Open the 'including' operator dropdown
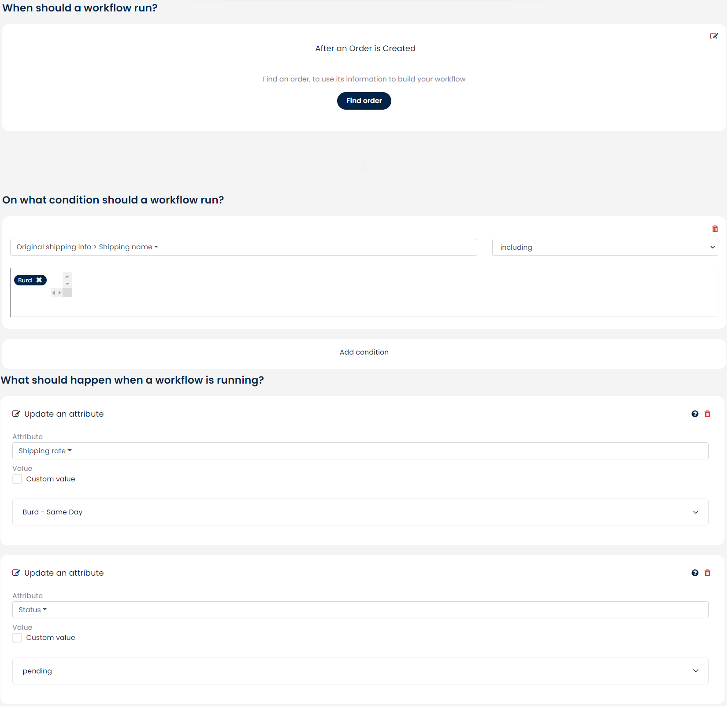 pos(605,247)
